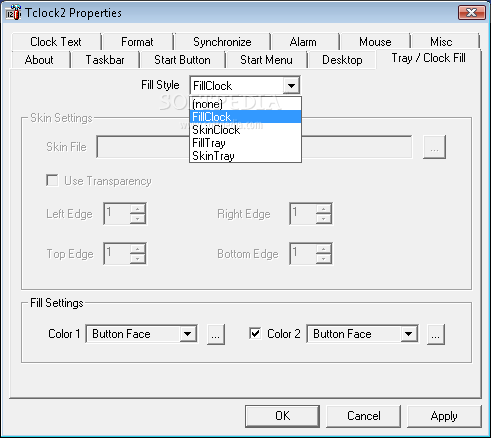Click the Left Edge number field
Screen dimensions: 491x438
click(x=117, y=214)
